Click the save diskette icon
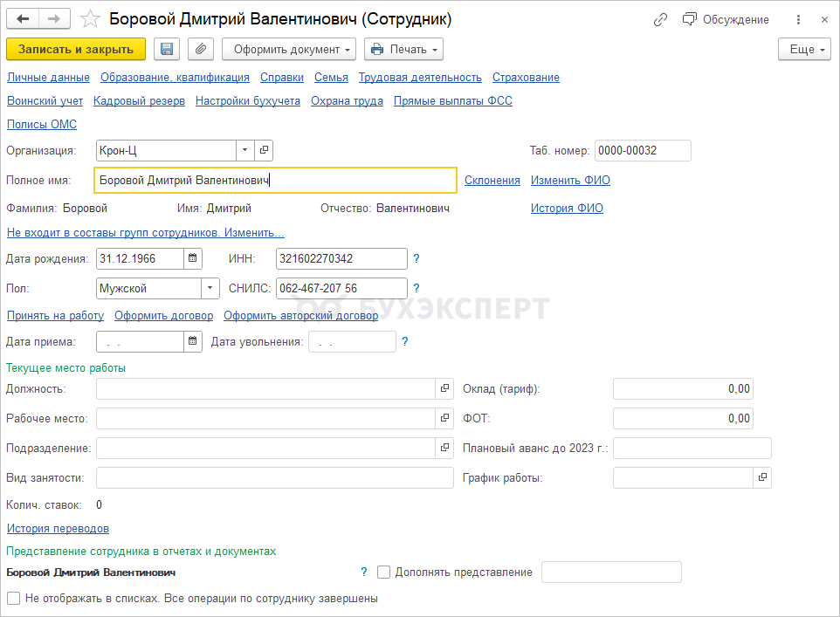The image size is (840, 617). 166,50
